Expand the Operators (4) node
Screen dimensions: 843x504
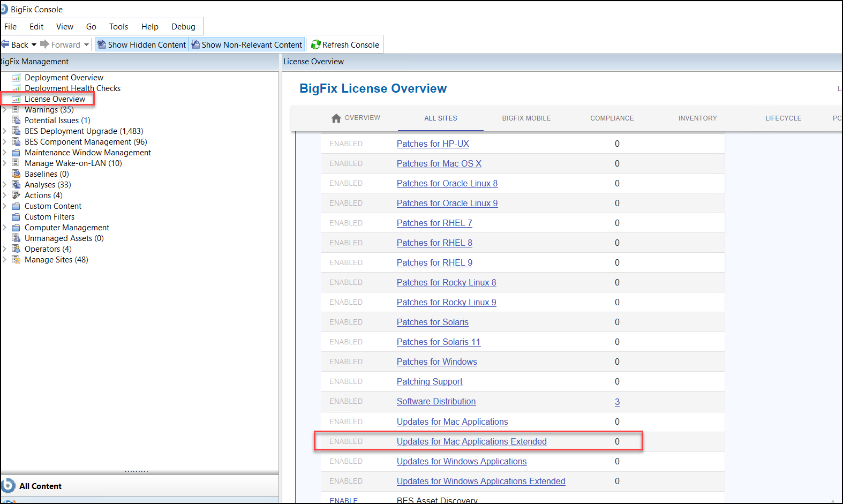[4, 249]
